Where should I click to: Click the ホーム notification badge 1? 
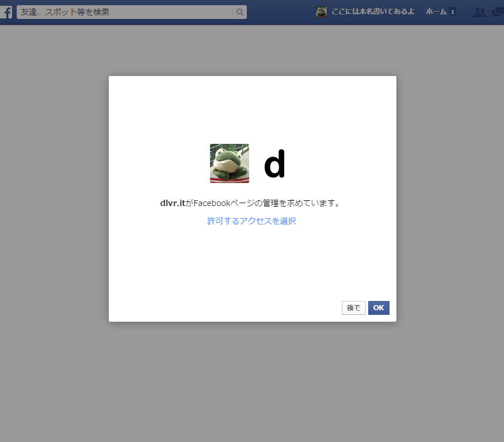point(453,12)
